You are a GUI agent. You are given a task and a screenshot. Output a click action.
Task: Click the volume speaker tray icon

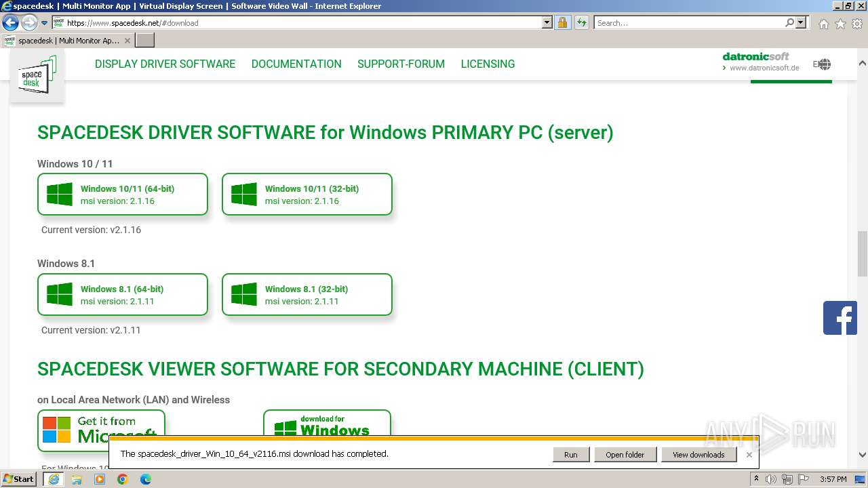771,479
